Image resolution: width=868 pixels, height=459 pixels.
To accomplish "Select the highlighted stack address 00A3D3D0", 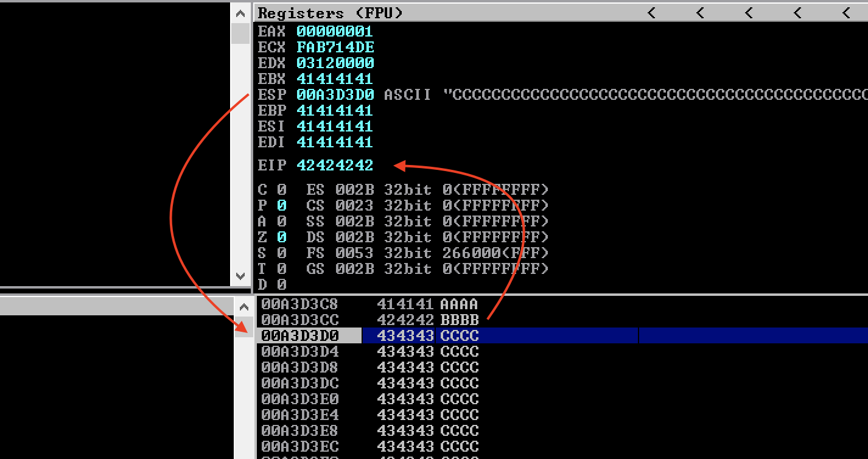I will tap(299, 335).
